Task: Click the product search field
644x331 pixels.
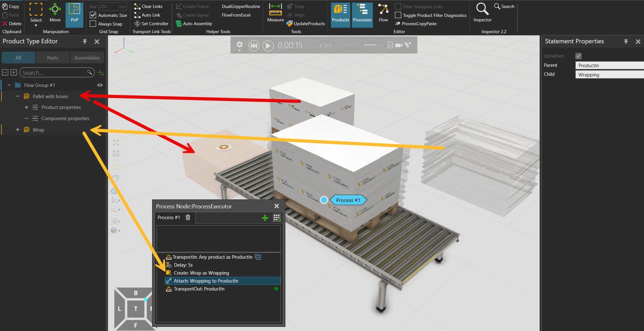Action: [57, 73]
